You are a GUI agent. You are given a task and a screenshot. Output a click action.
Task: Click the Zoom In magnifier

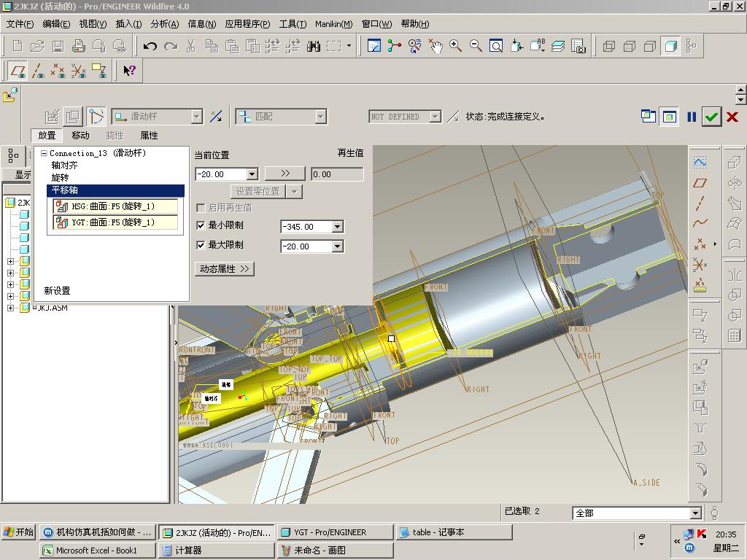click(x=455, y=46)
